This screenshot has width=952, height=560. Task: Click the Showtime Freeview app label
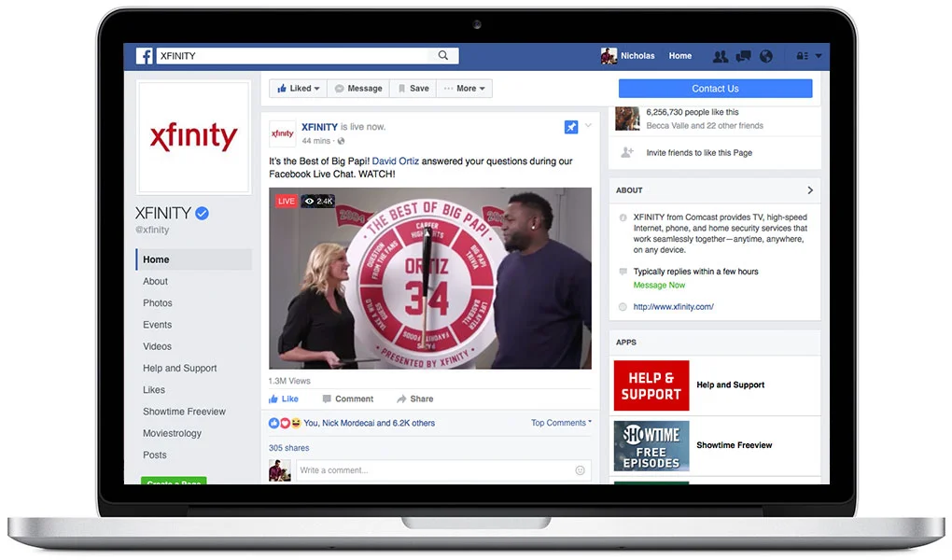point(734,445)
